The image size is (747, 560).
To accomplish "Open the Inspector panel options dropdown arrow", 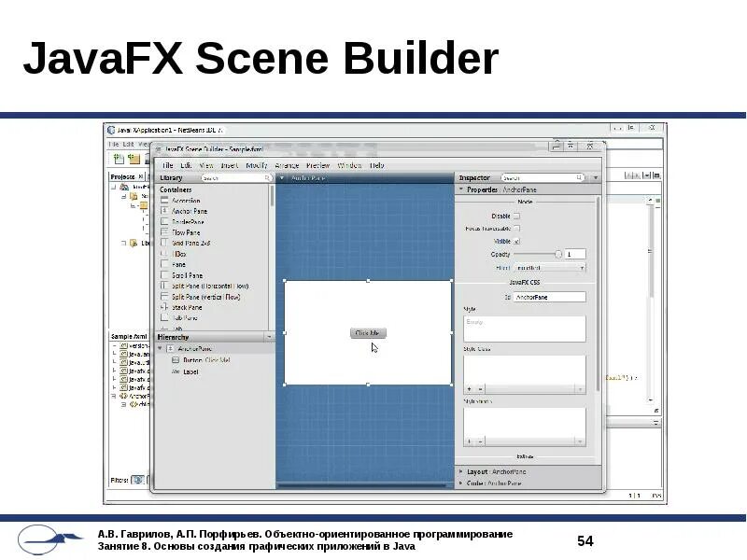I will pos(596,177).
